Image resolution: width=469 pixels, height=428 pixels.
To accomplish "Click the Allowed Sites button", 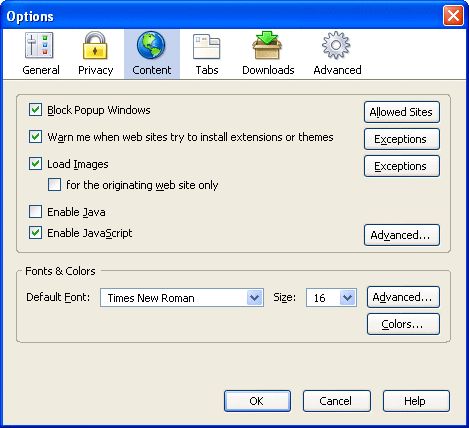I will pos(402,112).
